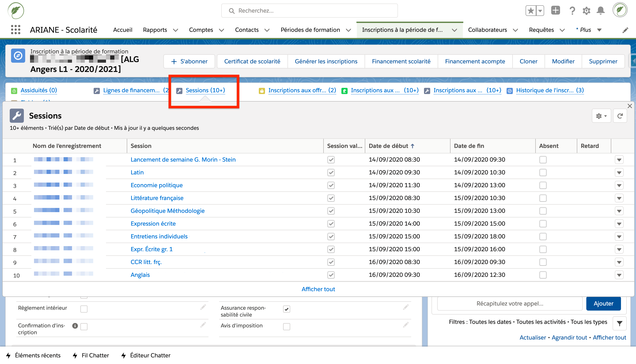Image resolution: width=636 pixels, height=364 pixels.
Task: Refresh the Sessions list
Action: coord(620,116)
